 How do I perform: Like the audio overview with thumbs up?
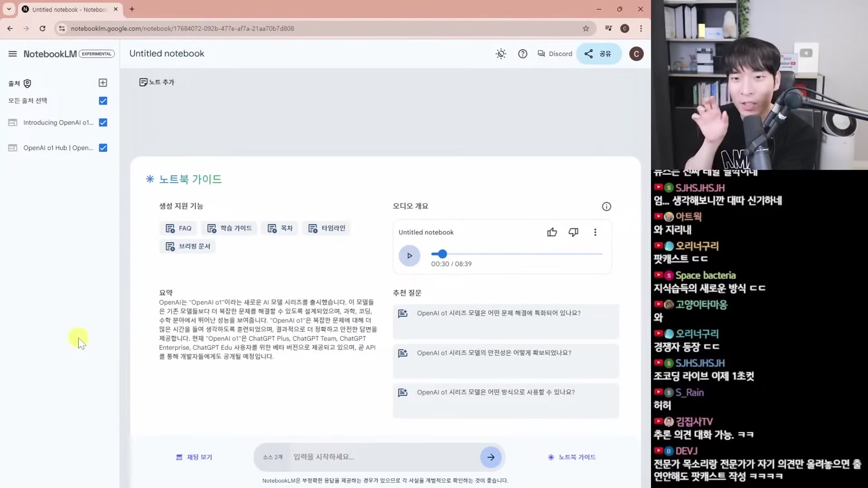552,232
